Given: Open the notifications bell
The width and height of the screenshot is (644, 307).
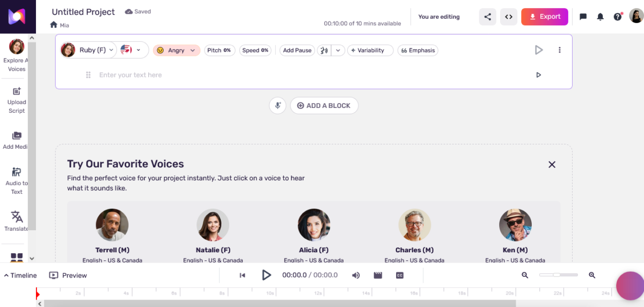Looking at the screenshot, I should 600,17.
